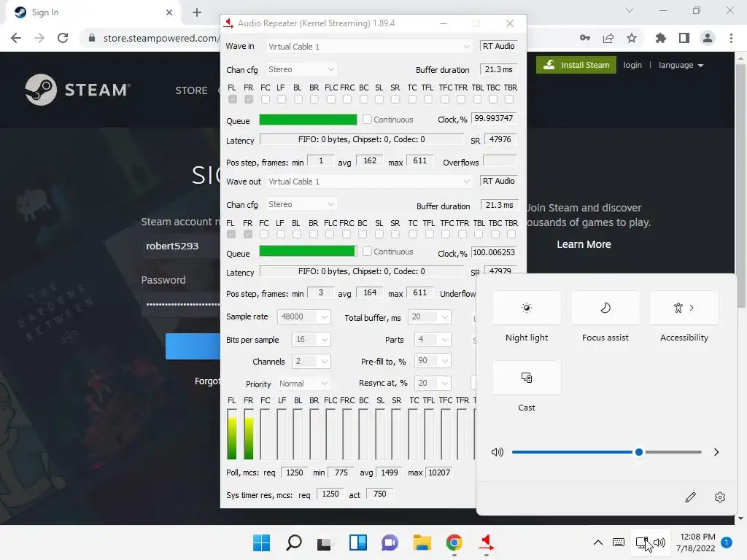Toggle Chrome side panel icon
Screen dimensions: 747x560
pyautogui.click(x=684, y=38)
